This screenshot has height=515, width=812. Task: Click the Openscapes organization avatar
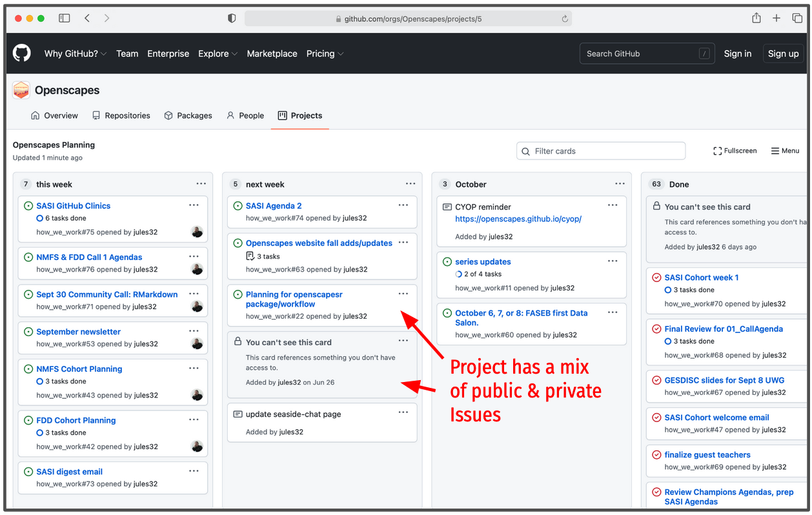(21, 90)
